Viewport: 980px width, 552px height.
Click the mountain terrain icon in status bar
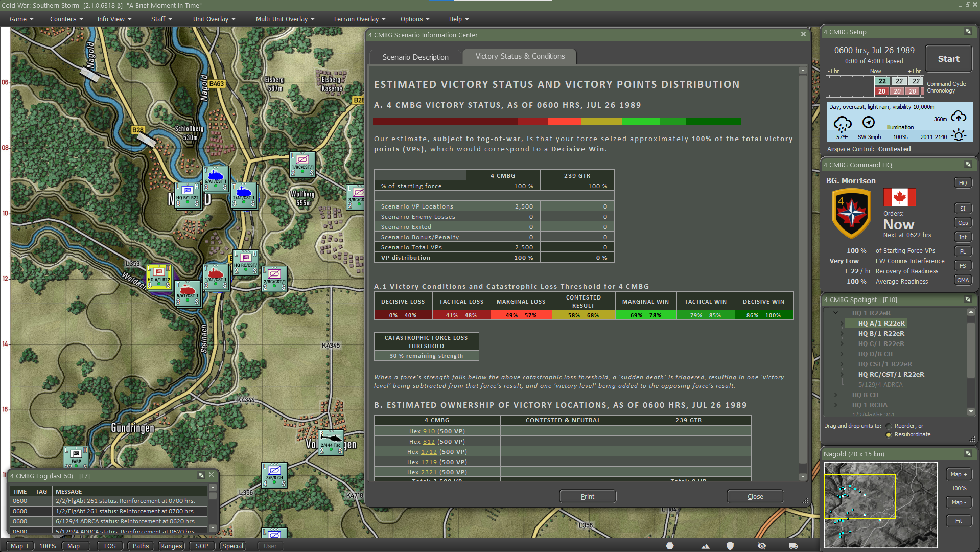(706, 546)
